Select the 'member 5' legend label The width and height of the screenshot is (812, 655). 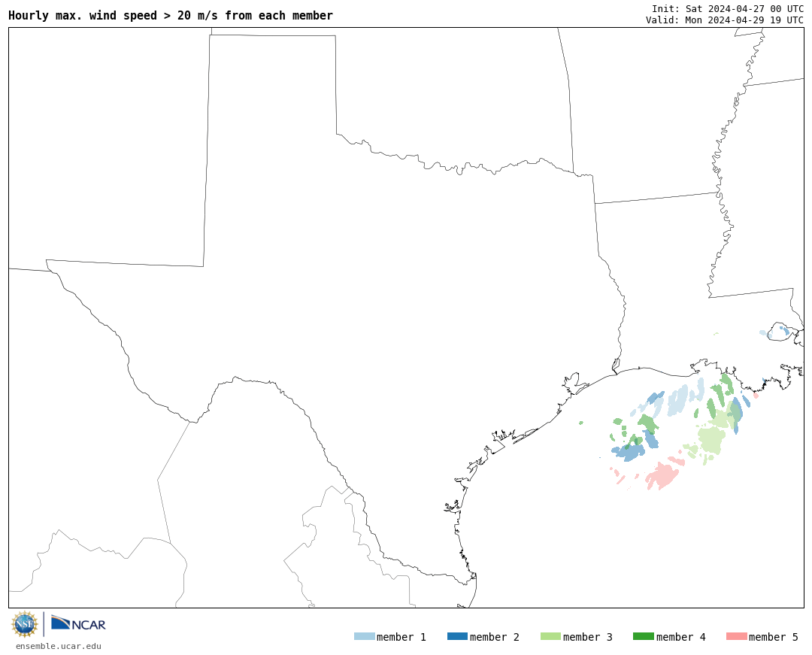[774, 637]
